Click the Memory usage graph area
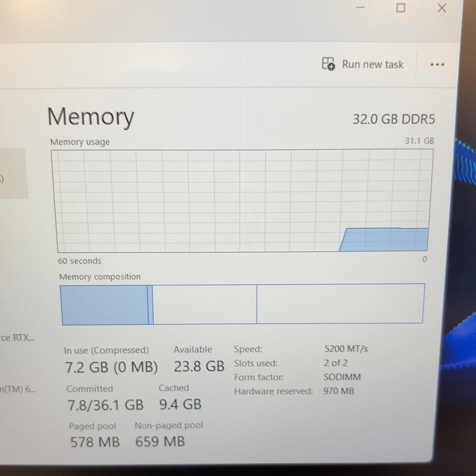 [242, 201]
